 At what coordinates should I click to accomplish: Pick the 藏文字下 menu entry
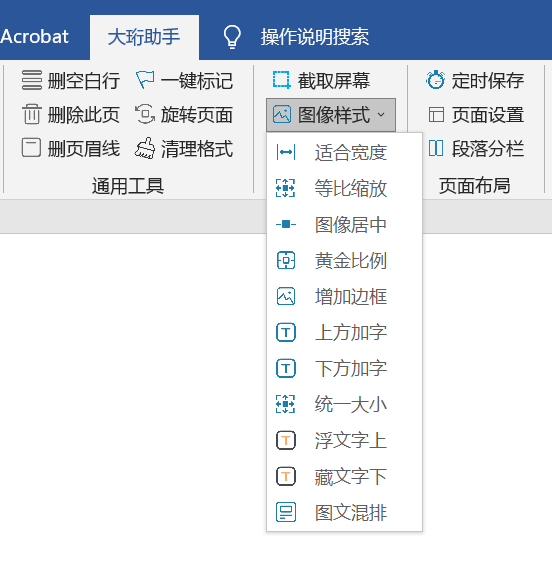coord(344,476)
